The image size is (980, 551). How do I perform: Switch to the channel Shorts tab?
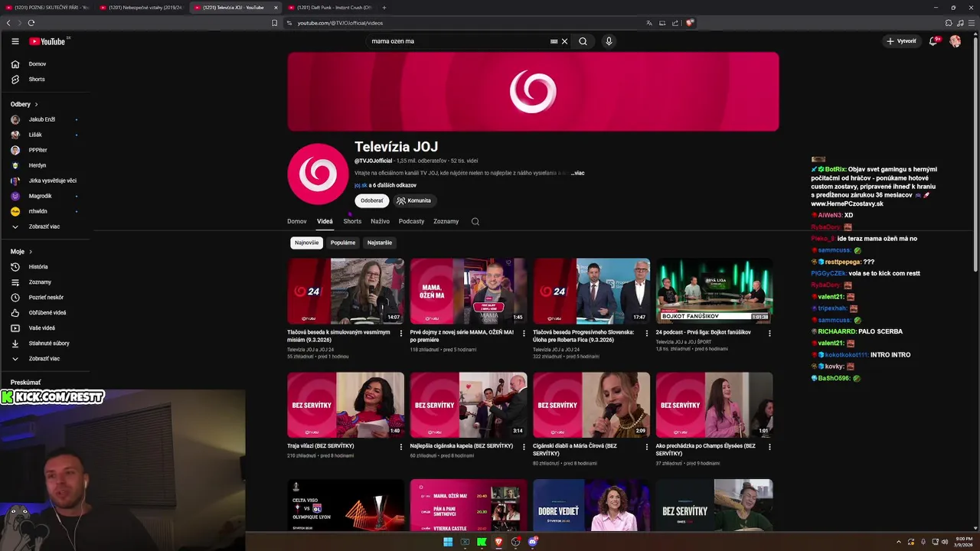click(x=352, y=221)
